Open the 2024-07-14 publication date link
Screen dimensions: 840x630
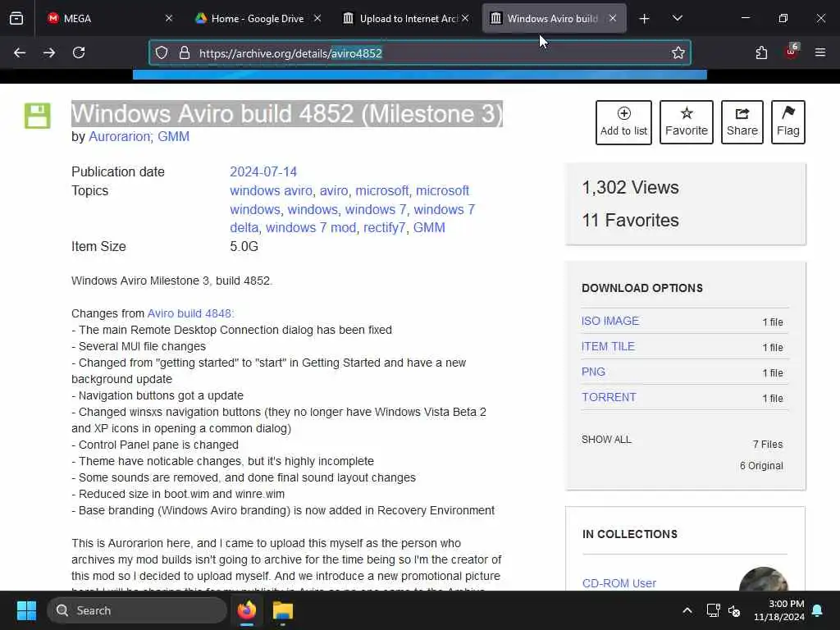[x=263, y=172]
